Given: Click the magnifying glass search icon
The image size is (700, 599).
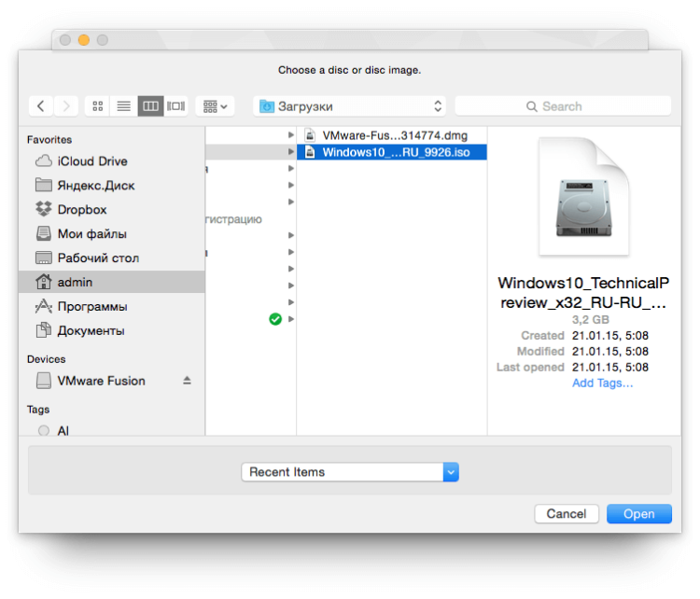Looking at the screenshot, I should (x=531, y=106).
